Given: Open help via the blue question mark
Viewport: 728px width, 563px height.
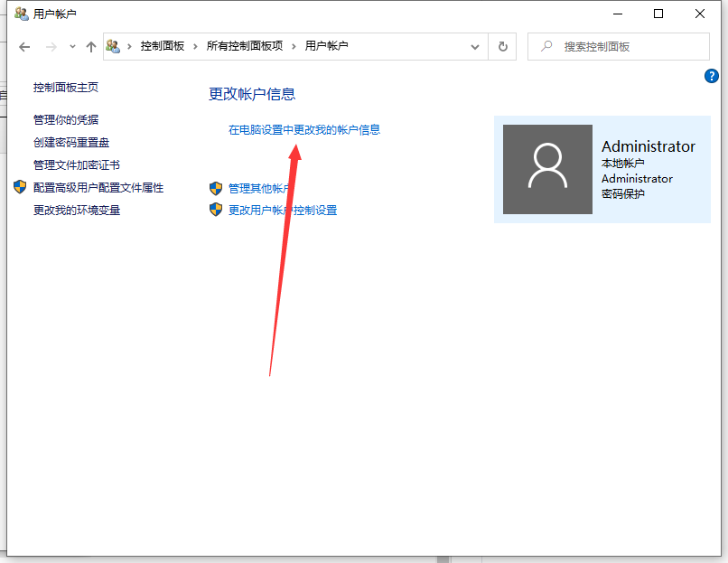Looking at the screenshot, I should [711, 77].
